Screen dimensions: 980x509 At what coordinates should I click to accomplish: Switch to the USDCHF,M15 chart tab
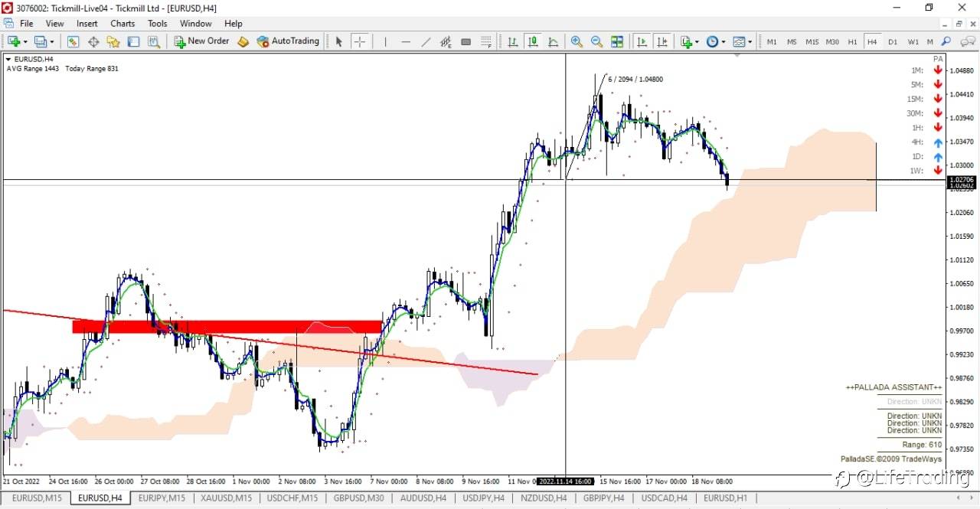click(292, 498)
